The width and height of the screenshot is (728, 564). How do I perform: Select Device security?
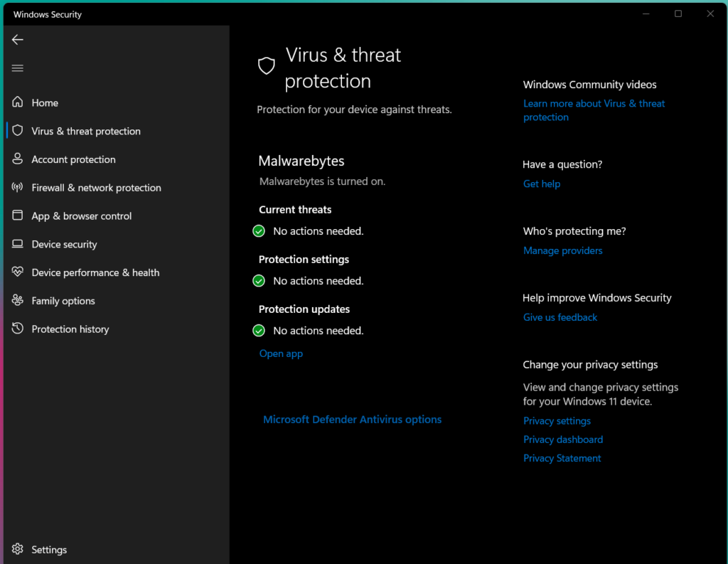[116, 245]
